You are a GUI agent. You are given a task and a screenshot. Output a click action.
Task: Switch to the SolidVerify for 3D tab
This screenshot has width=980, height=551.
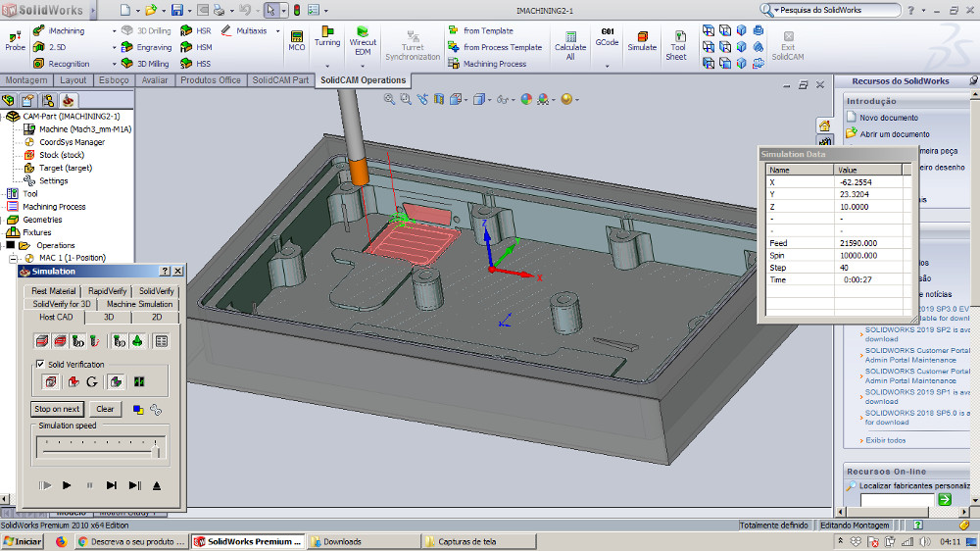[61, 304]
